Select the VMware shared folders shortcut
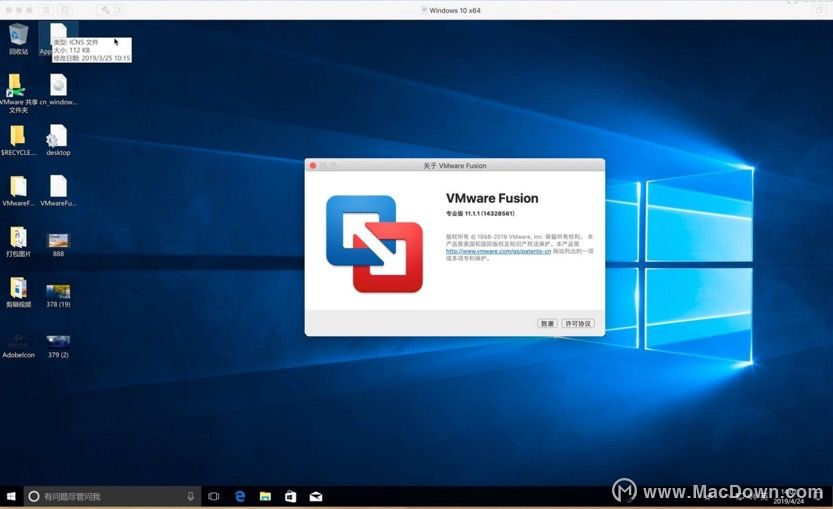The image size is (833, 509). point(18,93)
